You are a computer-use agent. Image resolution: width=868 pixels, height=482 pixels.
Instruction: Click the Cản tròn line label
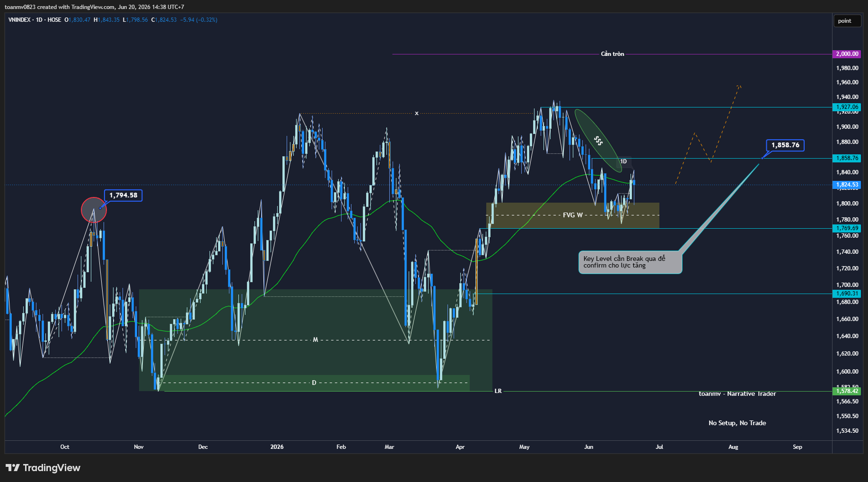(x=613, y=54)
